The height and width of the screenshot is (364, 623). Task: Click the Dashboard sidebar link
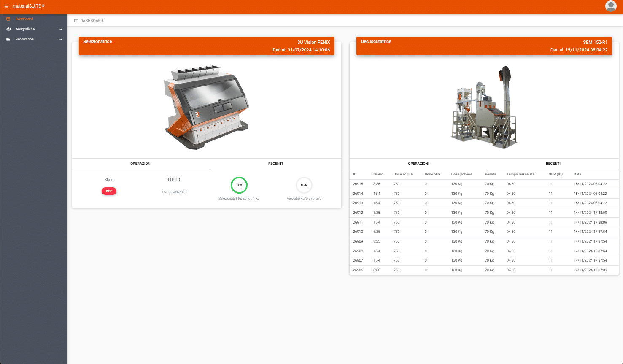[24, 19]
